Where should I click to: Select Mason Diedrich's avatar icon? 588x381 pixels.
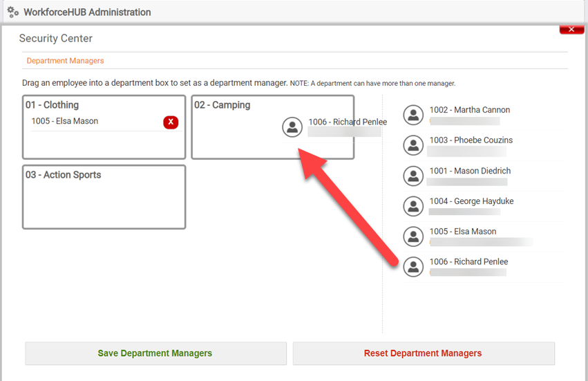tap(413, 176)
